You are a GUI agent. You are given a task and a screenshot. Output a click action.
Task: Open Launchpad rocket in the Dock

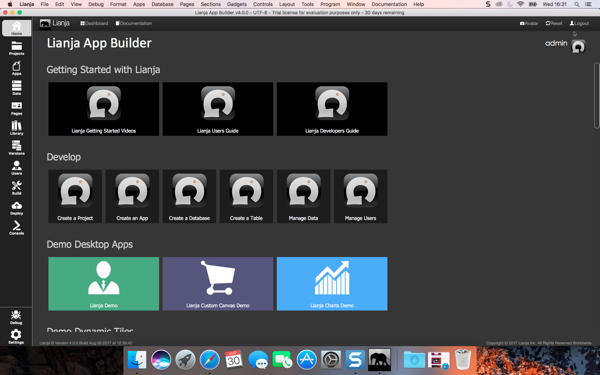185,360
